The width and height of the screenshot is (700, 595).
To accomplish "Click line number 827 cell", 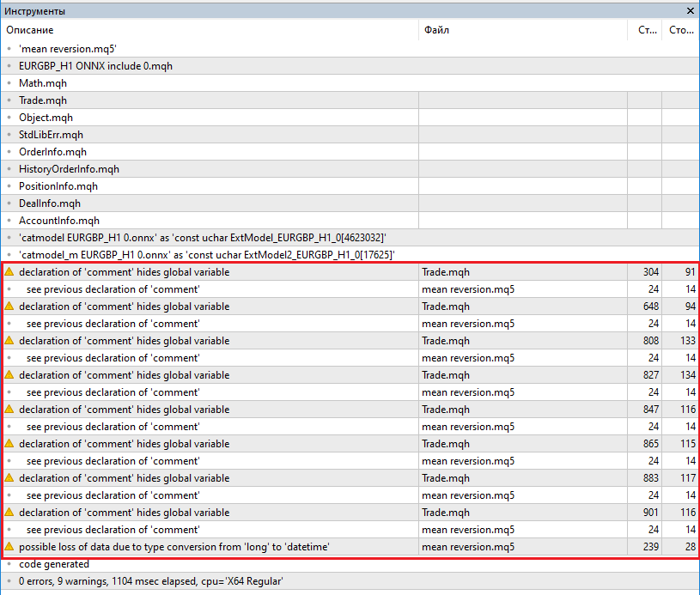I will tap(644, 375).
